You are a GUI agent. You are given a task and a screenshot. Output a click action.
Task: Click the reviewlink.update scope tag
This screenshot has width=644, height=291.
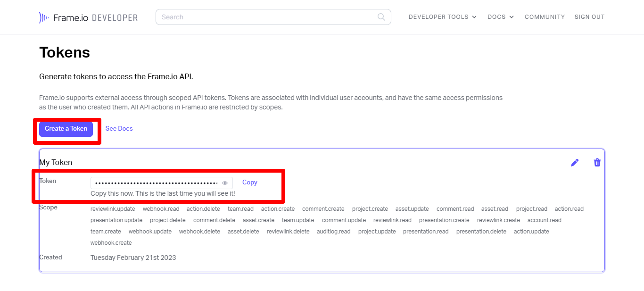(x=113, y=209)
